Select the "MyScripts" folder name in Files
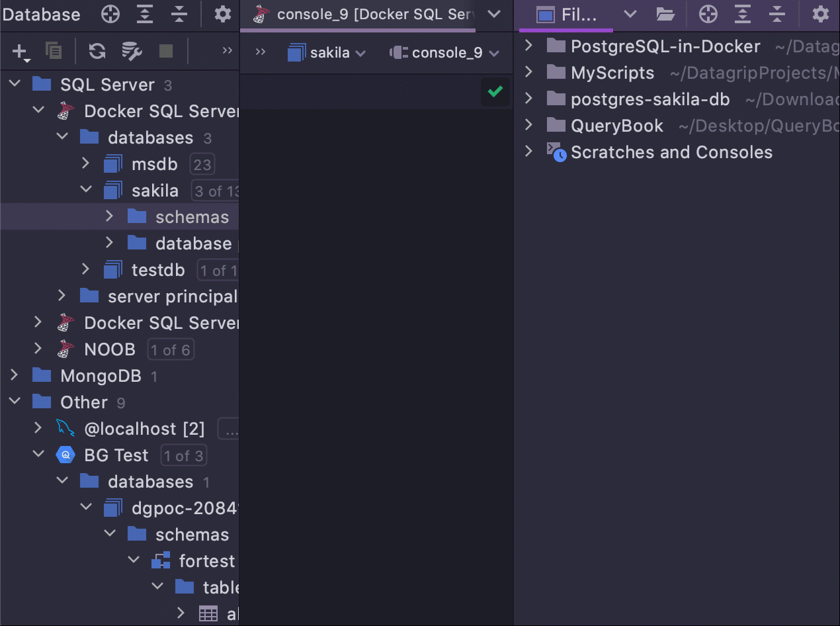Image resolution: width=840 pixels, height=626 pixels. coord(612,73)
